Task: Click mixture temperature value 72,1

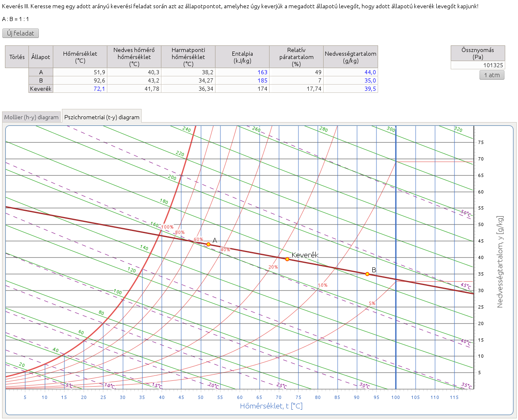Action: (x=80, y=89)
